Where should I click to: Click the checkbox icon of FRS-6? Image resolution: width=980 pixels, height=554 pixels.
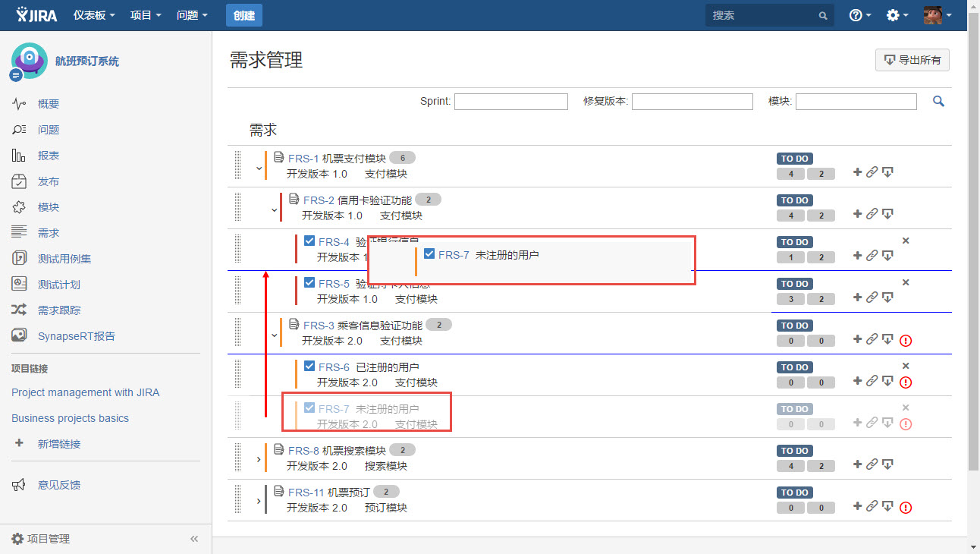pos(309,366)
